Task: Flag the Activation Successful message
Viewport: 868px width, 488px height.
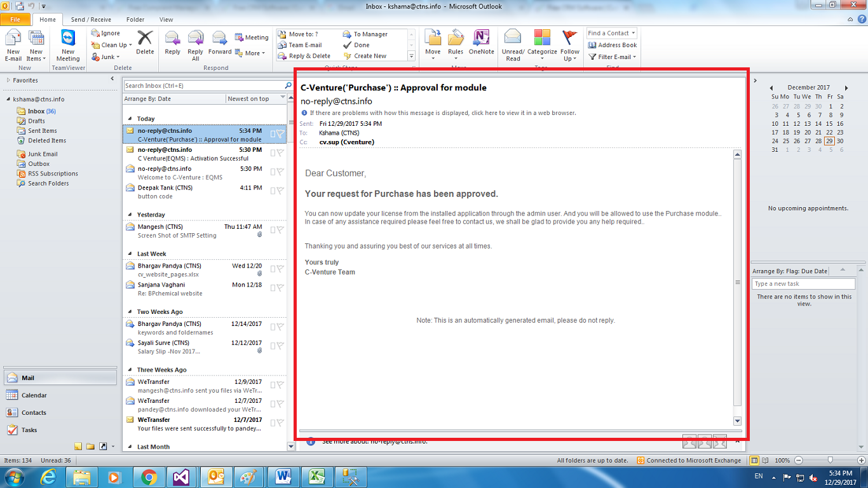Action: (x=280, y=153)
